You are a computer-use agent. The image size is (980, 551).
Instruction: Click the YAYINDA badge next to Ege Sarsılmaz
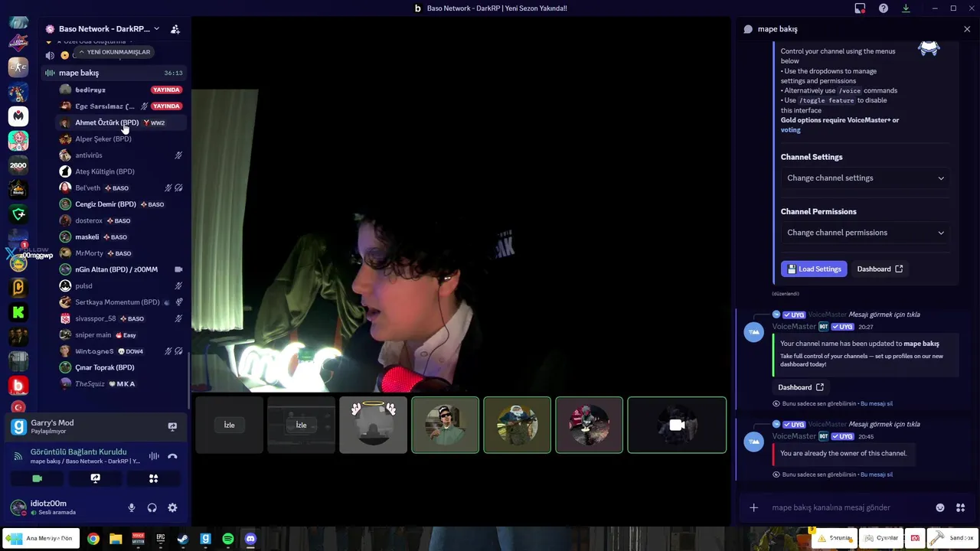click(x=166, y=106)
